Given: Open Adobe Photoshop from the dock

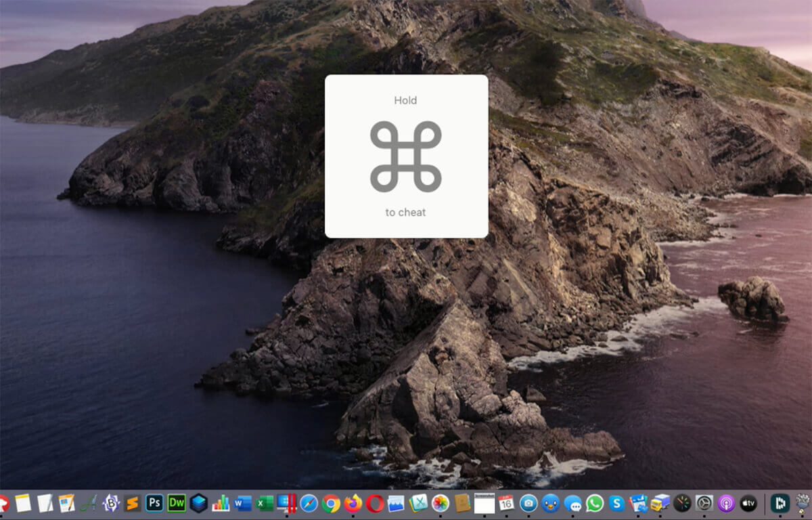Looking at the screenshot, I should (154, 503).
